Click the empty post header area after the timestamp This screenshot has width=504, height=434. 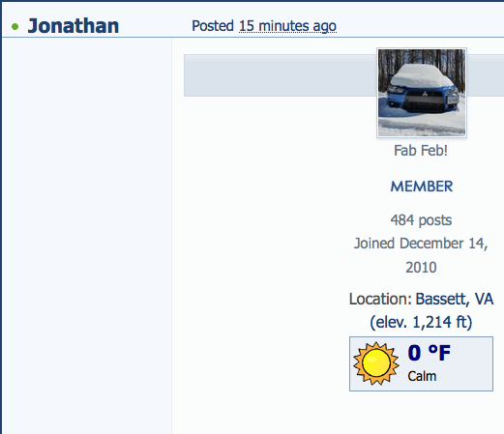coord(419,26)
